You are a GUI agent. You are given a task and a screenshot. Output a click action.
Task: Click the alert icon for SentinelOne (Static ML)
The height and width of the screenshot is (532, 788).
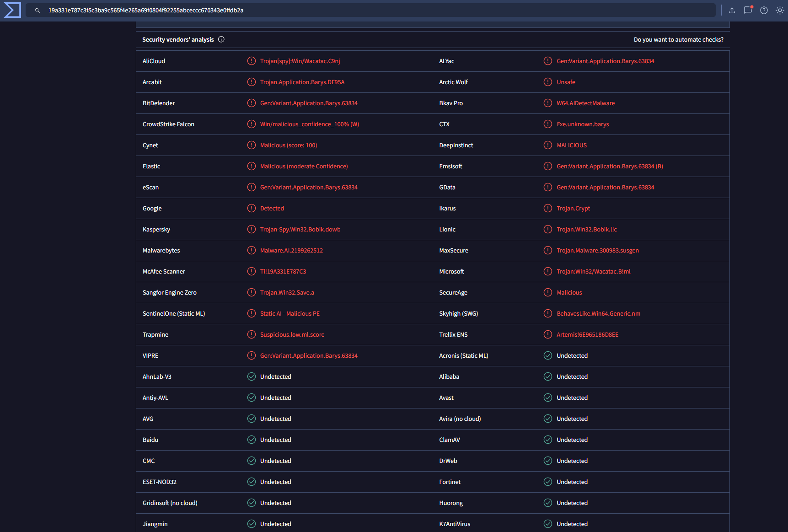(x=252, y=313)
